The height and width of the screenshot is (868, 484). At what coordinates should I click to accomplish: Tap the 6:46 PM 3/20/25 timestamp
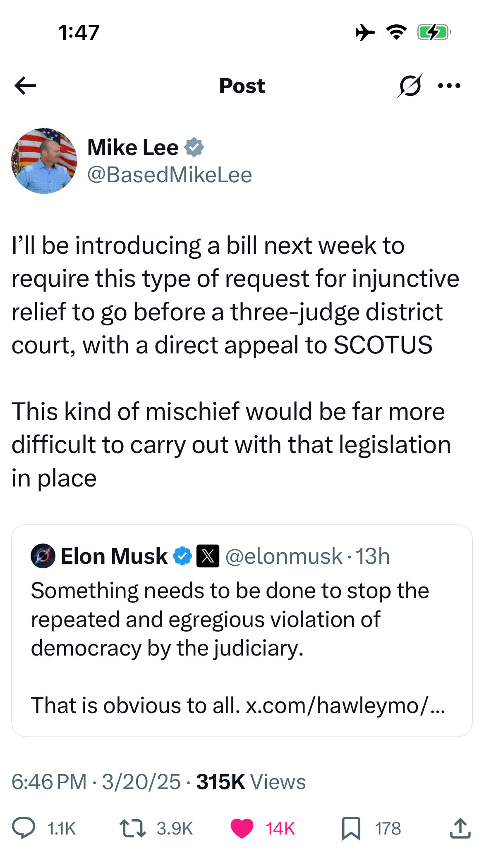pos(96,782)
